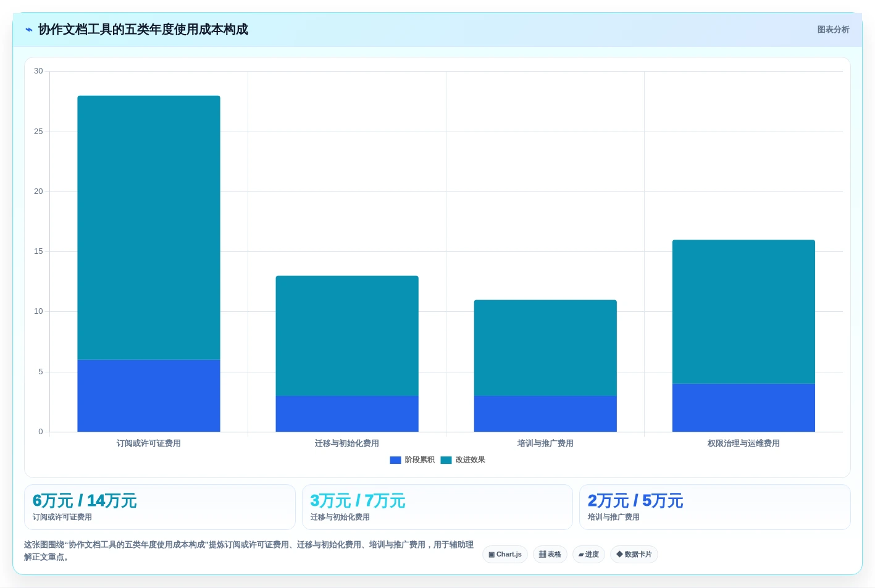
Task: Click the teal segment of 迁移与初始化费用 bar
Action: click(347, 336)
